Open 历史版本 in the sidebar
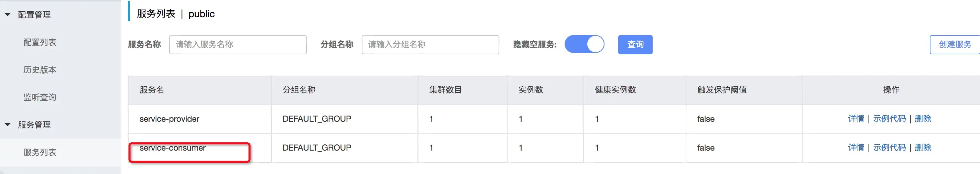Screen dimensions: 980x174 (x=40, y=70)
